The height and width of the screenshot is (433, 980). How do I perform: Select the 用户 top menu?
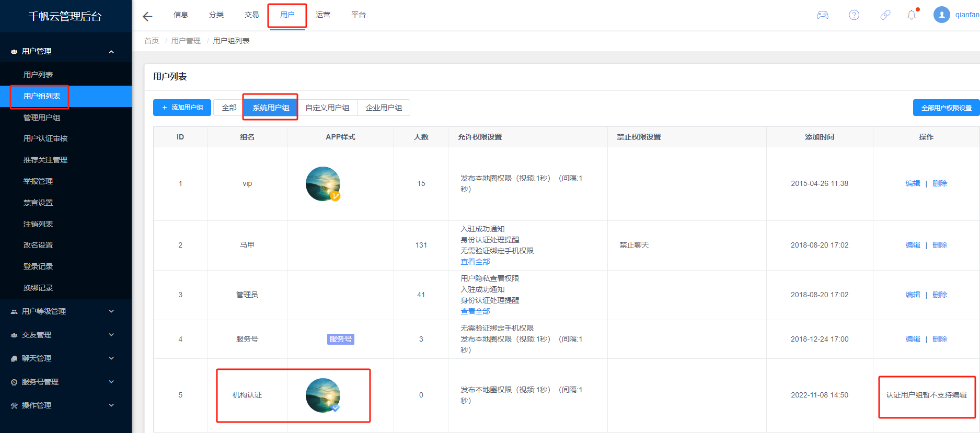pyautogui.click(x=287, y=15)
